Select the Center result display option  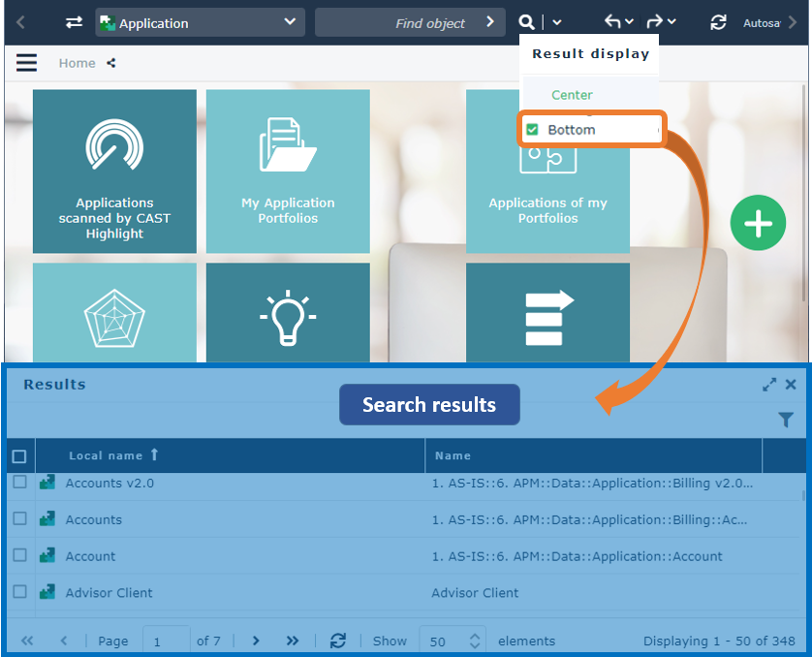tap(572, 95)
